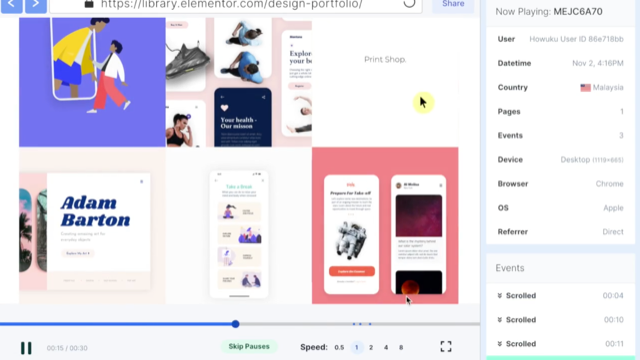
Task: Pause the session recording playback
Action: (26, 348)
